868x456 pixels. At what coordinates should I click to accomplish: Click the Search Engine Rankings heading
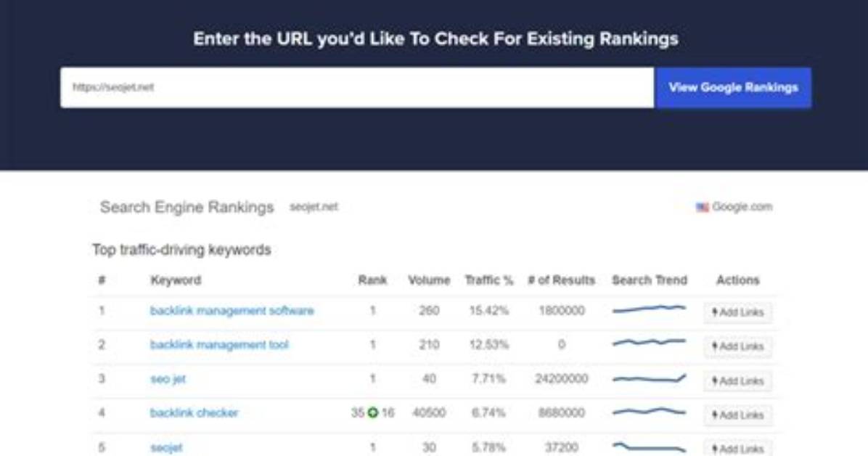coord(187,207)
